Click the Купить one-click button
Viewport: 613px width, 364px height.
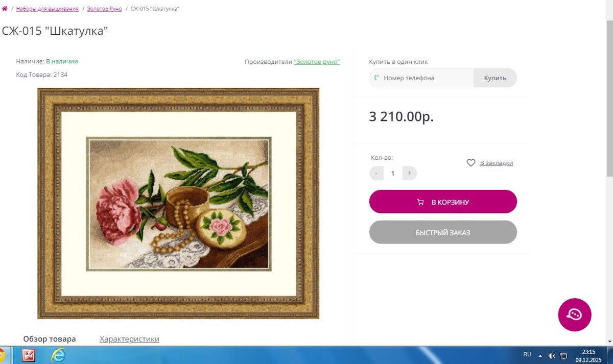pyautogui.click(x=495, y=78)
